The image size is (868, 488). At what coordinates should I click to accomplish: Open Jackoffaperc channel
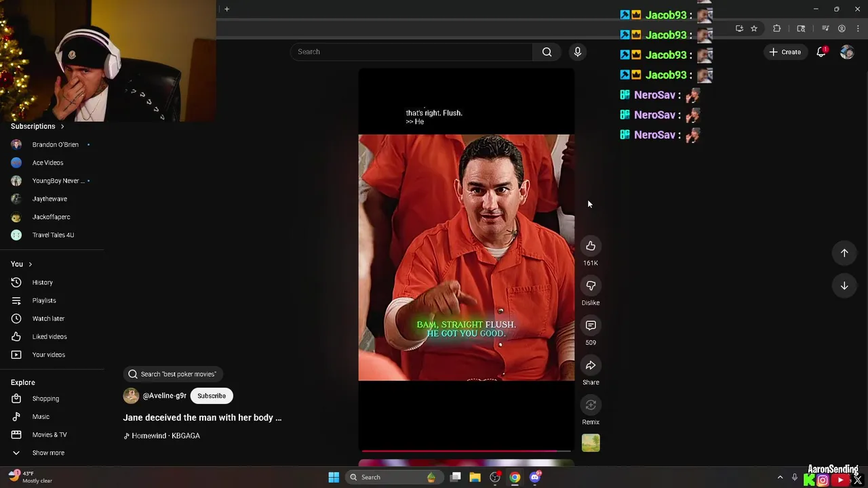(51, 217)
